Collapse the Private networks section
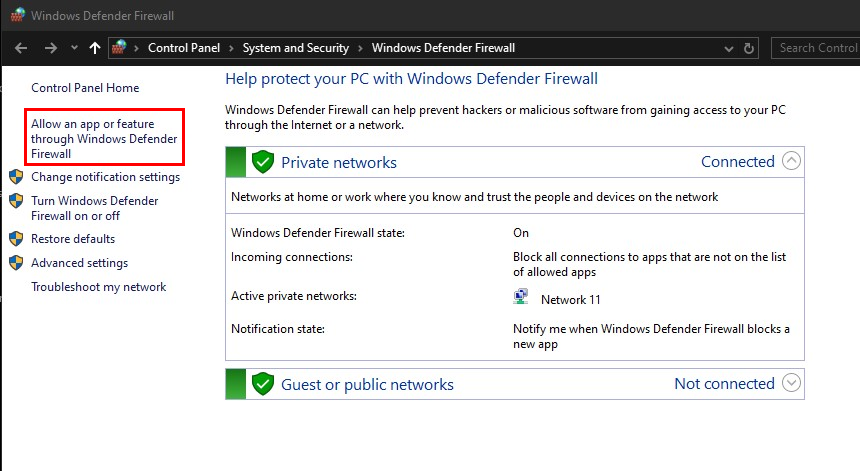Viewport: 860px width, 471px height. 791,161
